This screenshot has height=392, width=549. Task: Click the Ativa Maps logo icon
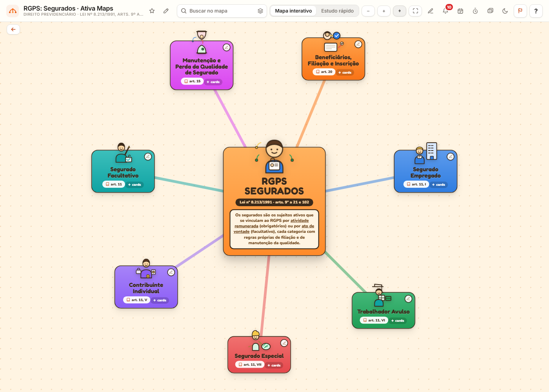[13, 11]
